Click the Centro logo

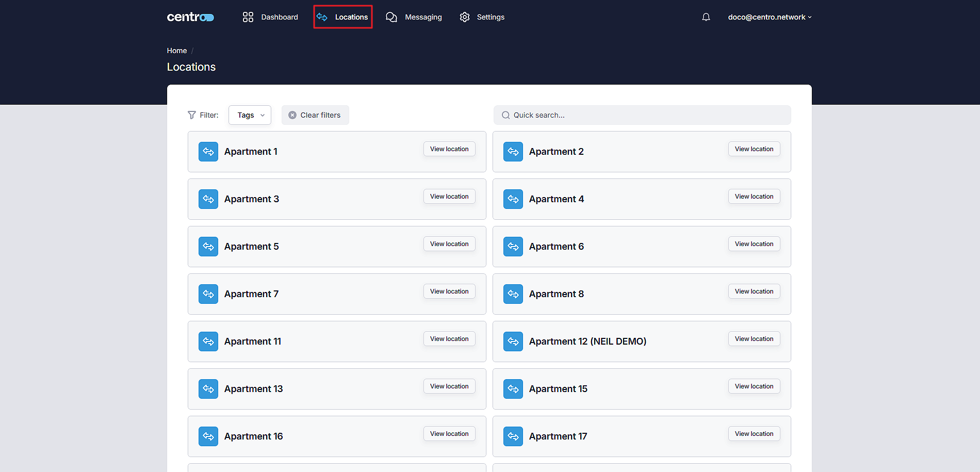click(x=190, y=17)
